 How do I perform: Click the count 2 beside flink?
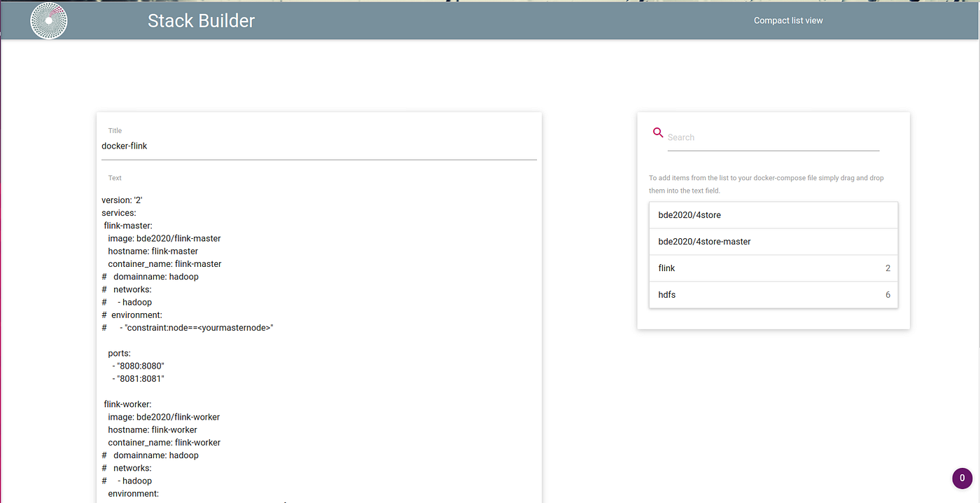pos(888,268)
